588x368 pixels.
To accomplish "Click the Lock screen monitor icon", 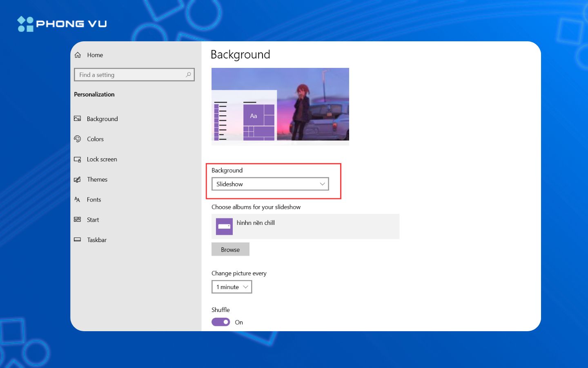I will pos(77,159).
